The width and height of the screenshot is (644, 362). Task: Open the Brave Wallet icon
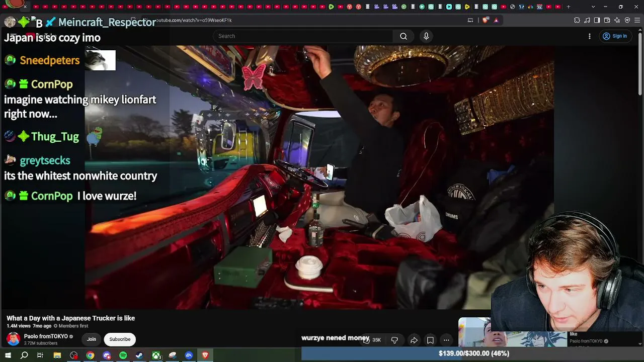point(607,20)
